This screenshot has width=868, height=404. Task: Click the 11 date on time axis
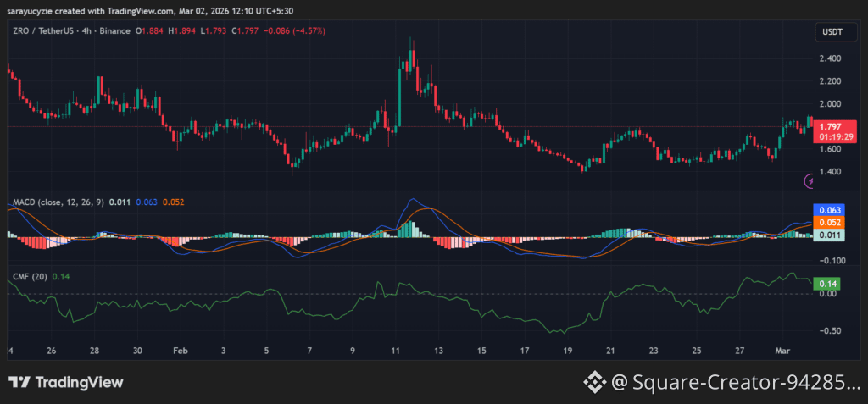(395, 351)
